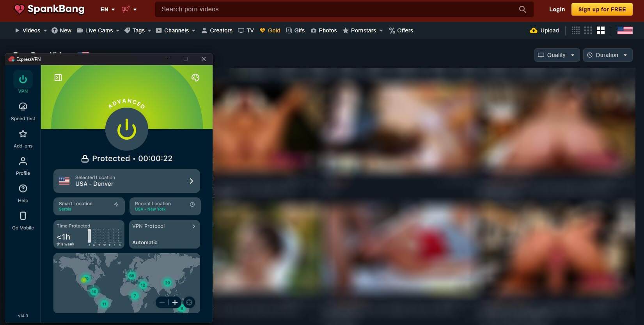644x325 pixels.
Task: Open the Selected Location USA - Denver row
Action: click(x=127, y=181)
